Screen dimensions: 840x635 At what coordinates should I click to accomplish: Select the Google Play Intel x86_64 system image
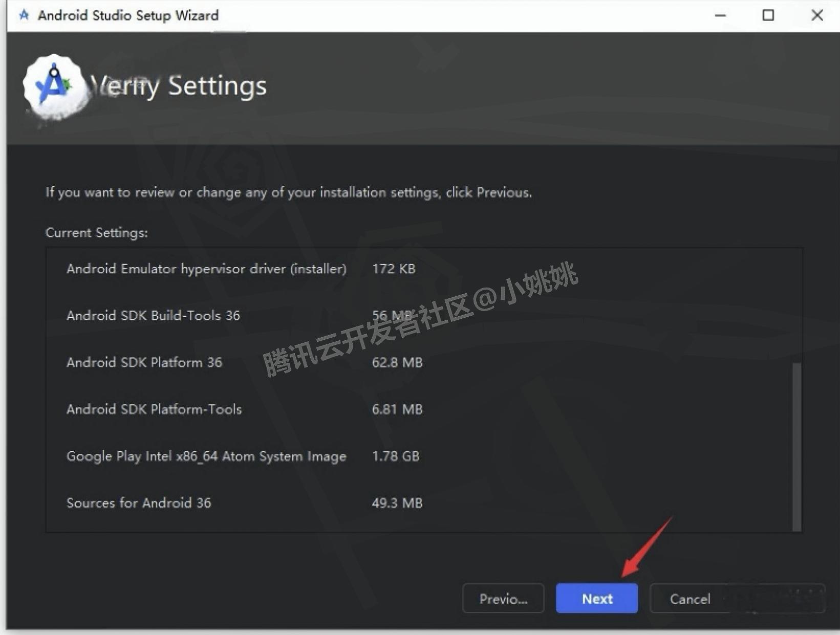coord(206,456)
